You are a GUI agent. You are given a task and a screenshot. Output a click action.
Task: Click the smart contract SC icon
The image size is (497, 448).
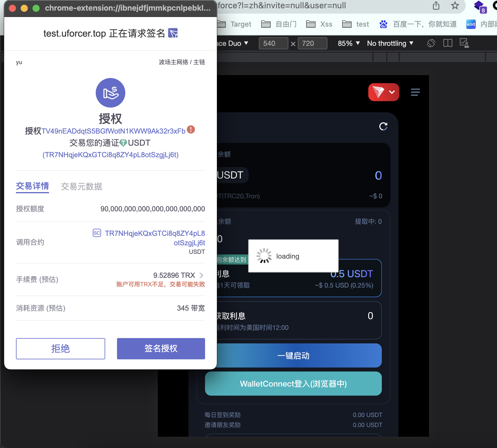tap(97, 233)
